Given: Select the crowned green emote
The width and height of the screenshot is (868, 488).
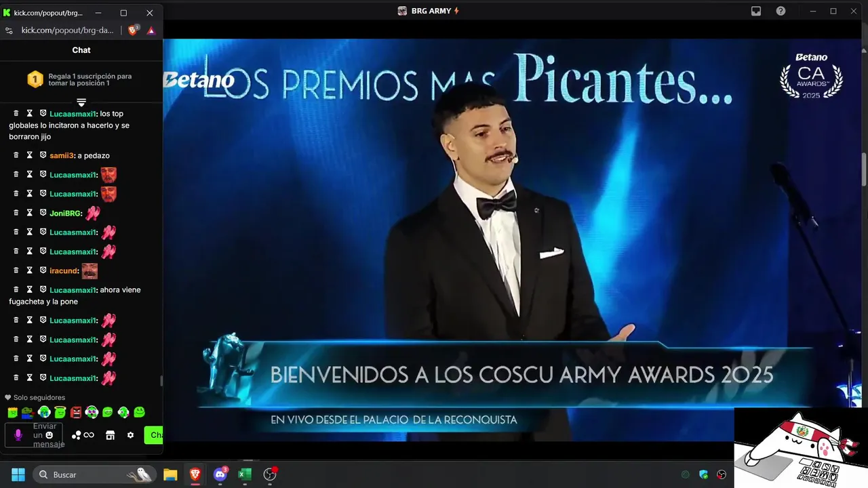Looking at the screenshot, I should tap(13, 412).
